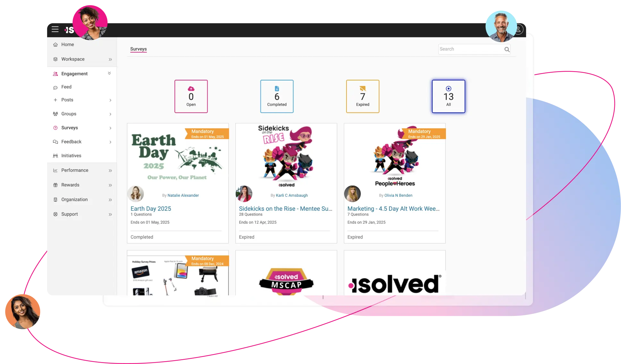This screenshot has width=621, height=364.
Task: Click the Initiatives sidebar icon
Action: [x=55, y=156]
